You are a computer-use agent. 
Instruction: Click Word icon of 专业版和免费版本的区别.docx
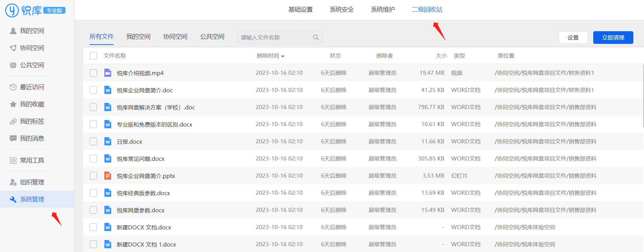pos(108,124)
